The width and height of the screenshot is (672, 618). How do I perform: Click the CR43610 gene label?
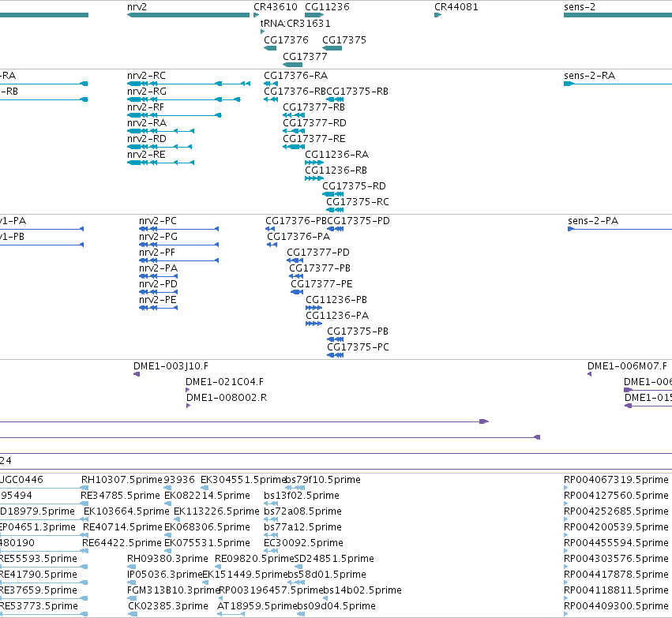(x=275, y=7)
